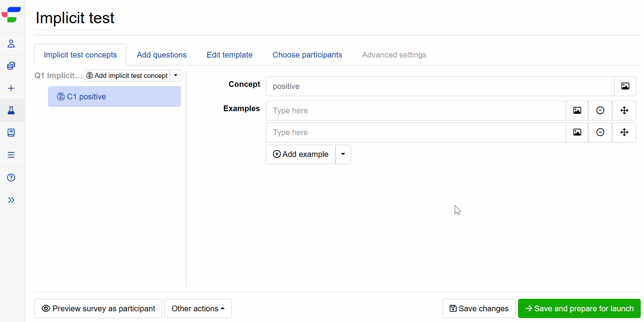Open the hamburger list icon in sidebar

pyautogui.click(x=11, y=155)
